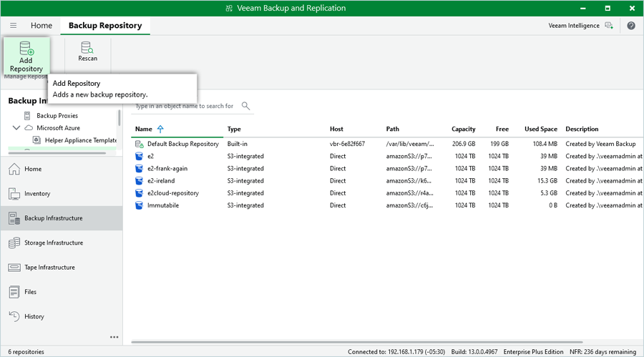
Task: Open sidebar overflow three-dots menu
Action: click(114, 337)
